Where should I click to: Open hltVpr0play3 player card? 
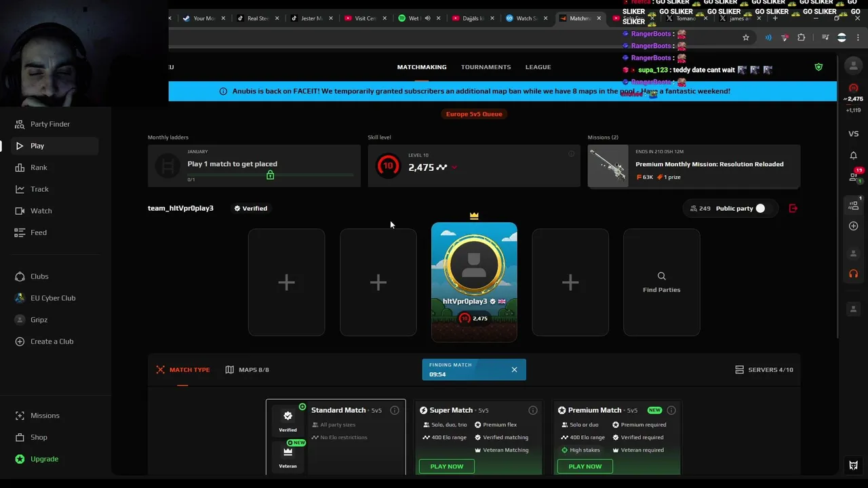474,282
